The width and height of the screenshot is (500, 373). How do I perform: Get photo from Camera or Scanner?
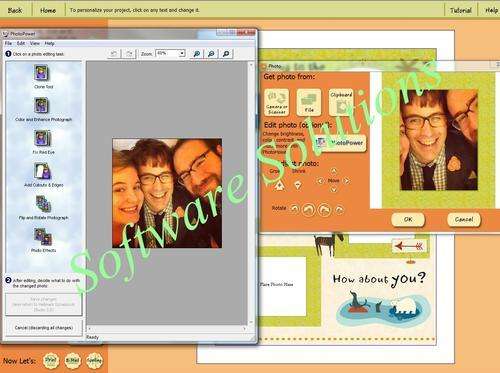tap(277, 102)
